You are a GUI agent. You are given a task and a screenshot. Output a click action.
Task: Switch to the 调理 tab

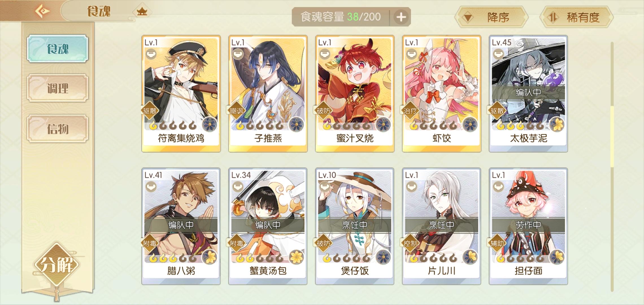[58, 88]
